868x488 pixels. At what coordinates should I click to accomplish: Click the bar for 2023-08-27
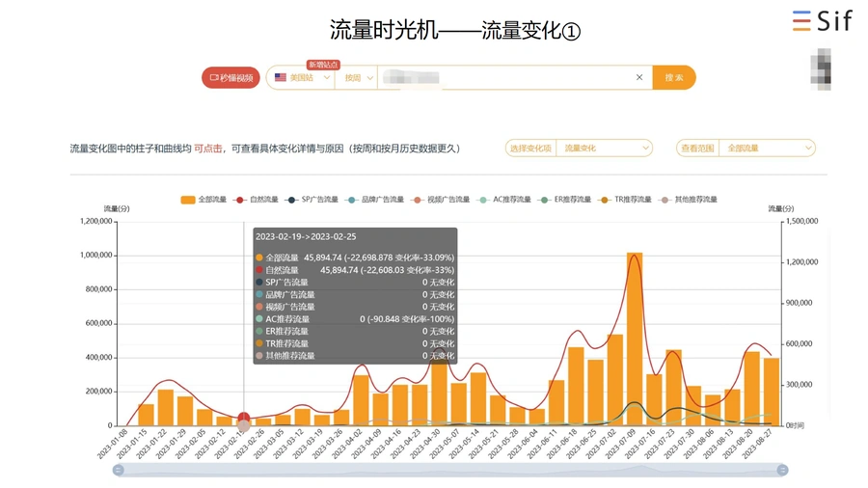[772, 392]
